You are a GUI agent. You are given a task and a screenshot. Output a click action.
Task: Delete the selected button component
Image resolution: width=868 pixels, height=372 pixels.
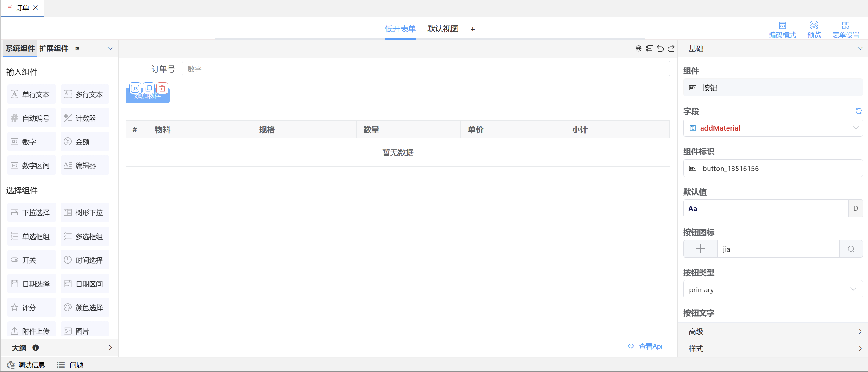pyautogui.click(x=162, y=88)
